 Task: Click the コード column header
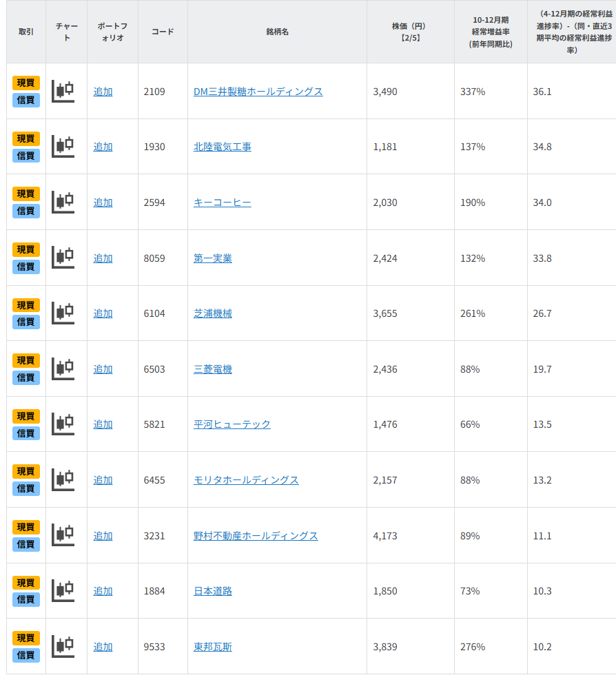163,32
